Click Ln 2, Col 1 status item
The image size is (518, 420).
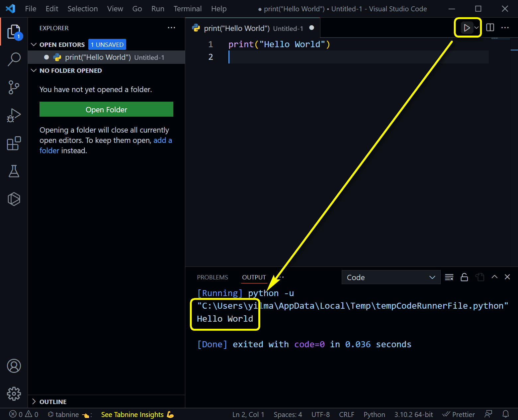point(248,414)
